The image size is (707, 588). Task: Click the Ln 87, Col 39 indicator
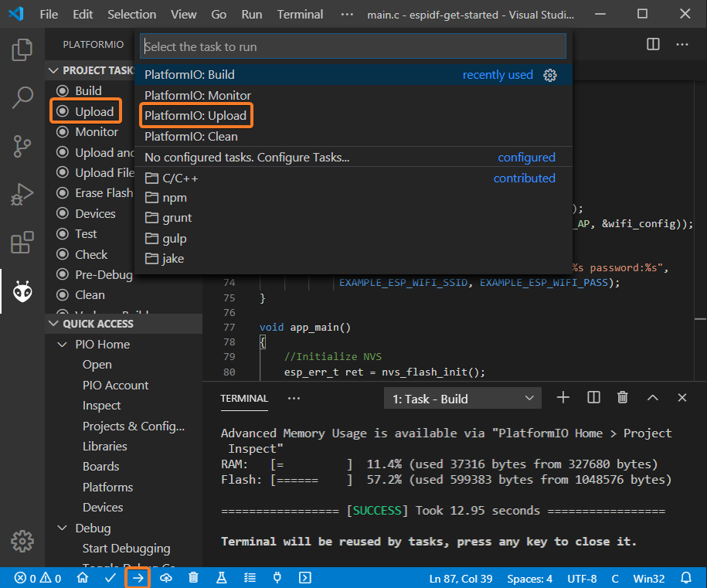tap(461, 579)
